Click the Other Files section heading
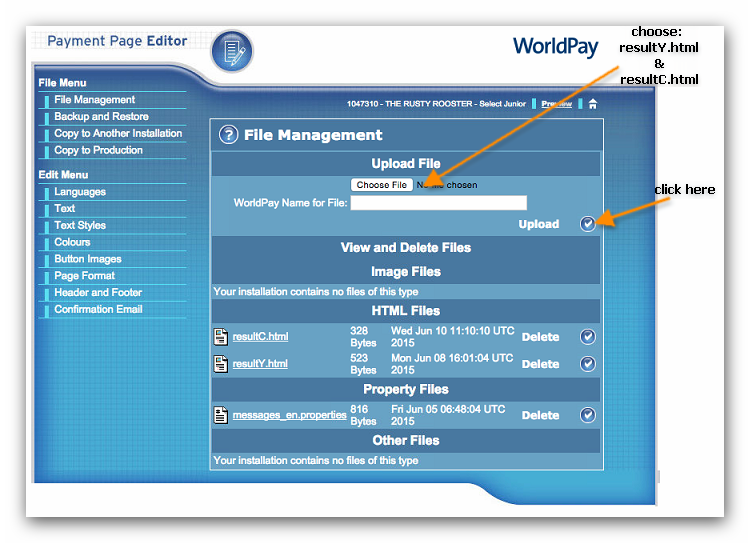The width and height of the screenshot is (750, 543). tap(406, 441)
